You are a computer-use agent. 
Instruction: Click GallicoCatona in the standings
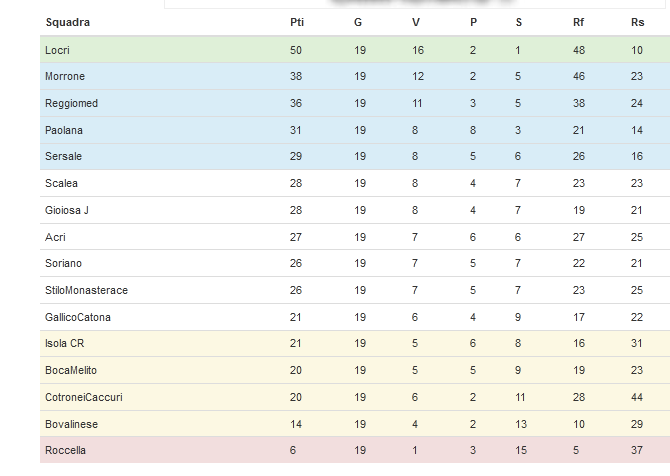coord(78,317)
